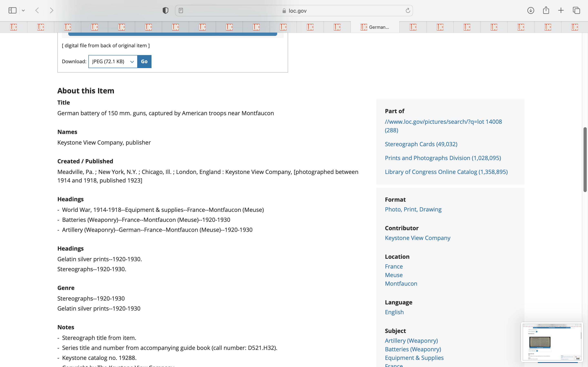Click the Artillery (Weaponry) subject link

(411, 340)
